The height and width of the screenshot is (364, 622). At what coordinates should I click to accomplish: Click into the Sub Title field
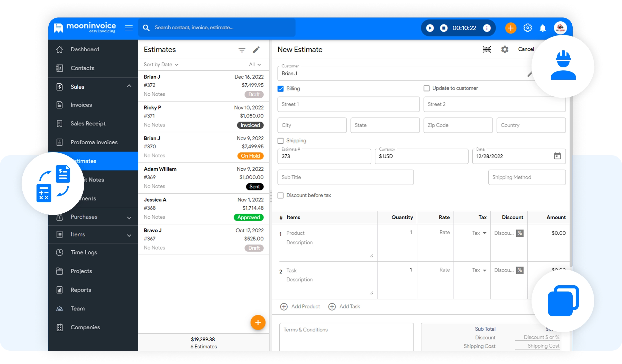point(345,177)
